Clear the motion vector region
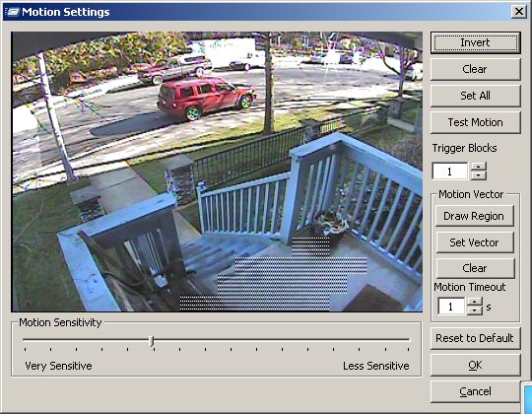Viewport: 532px width, 414px height. [474, 268]
